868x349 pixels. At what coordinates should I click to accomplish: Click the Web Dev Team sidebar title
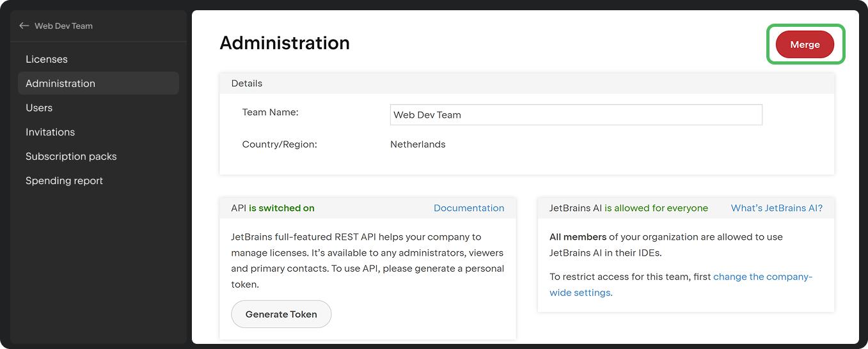tap(63, 26)
